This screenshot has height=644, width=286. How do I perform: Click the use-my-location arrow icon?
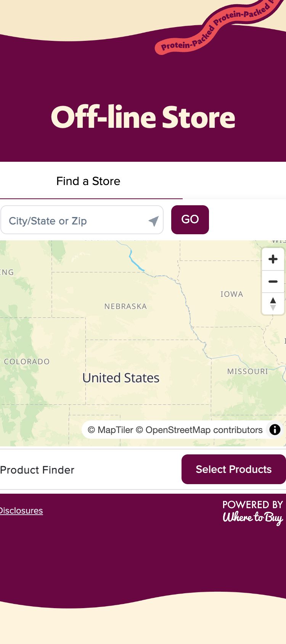[153, 221]
